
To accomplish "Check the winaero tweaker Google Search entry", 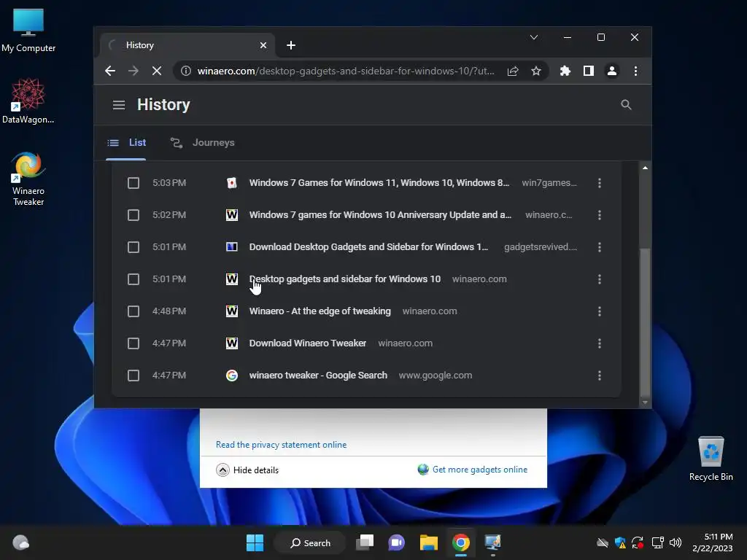I will 133,376.
